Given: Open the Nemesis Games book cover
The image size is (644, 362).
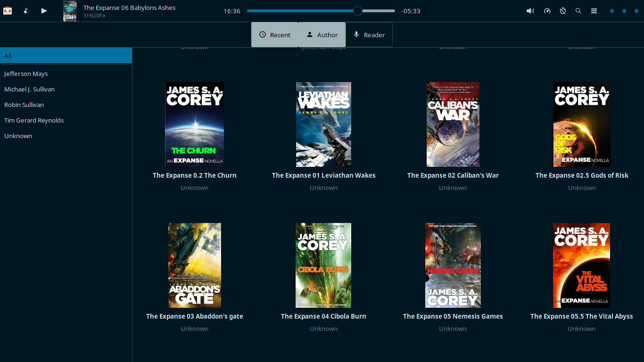Looking at the screenshot, I should click(453, 265).
